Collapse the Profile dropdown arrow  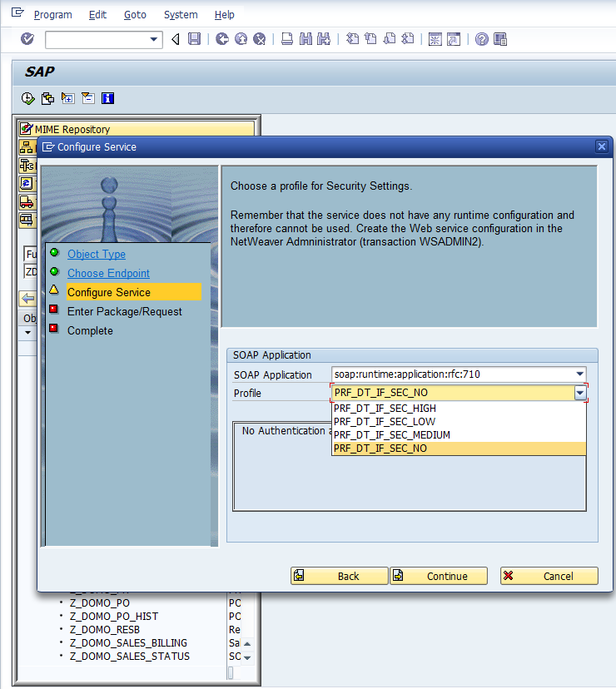[x=579, y=394]
